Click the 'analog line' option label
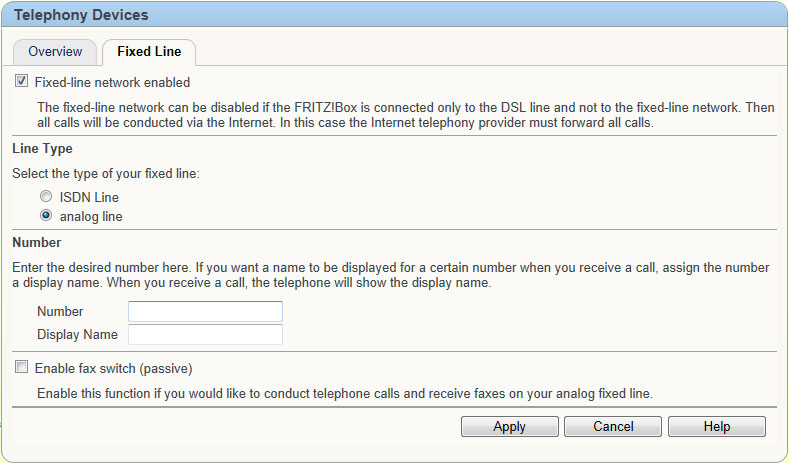This screenshot has width=789, height=463. (91, 217)
